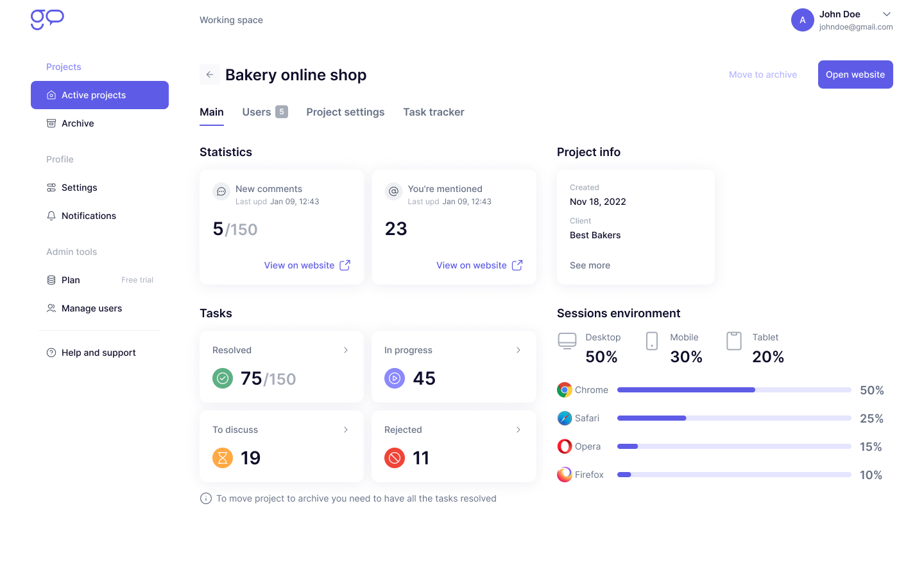Expand the John Doe account dropdown
The height and width of the screenshot is (578, 924).
point(887,14)
